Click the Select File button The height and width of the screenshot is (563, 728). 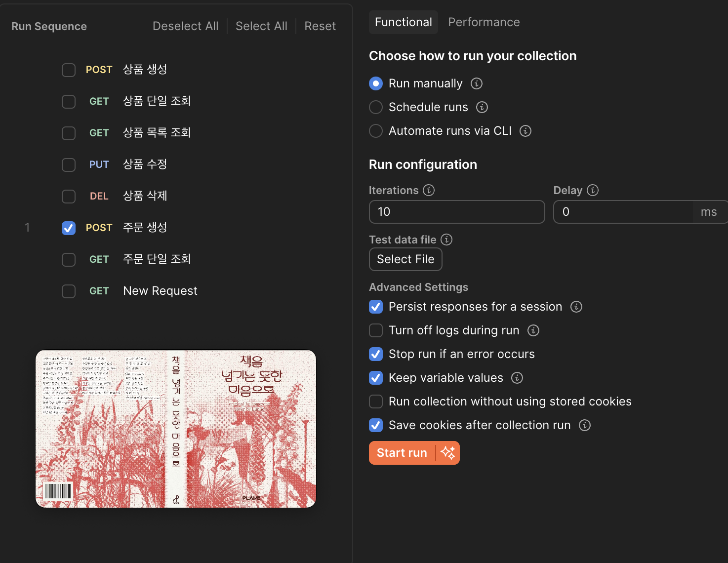tap(405, 259)
